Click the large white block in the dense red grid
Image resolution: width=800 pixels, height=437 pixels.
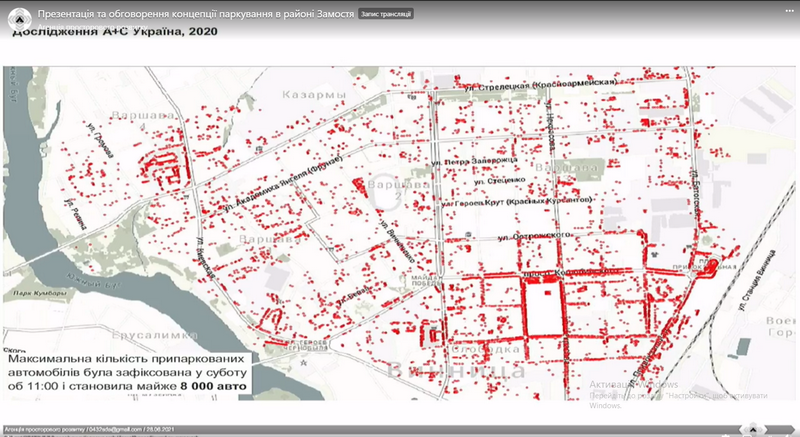click(541, 308)
